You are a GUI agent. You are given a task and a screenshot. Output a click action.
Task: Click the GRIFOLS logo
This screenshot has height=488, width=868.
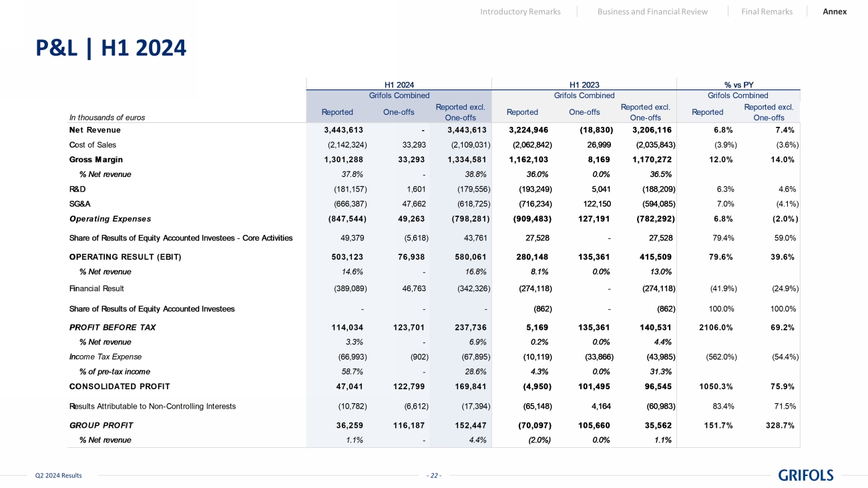click(x=805, y=475)
